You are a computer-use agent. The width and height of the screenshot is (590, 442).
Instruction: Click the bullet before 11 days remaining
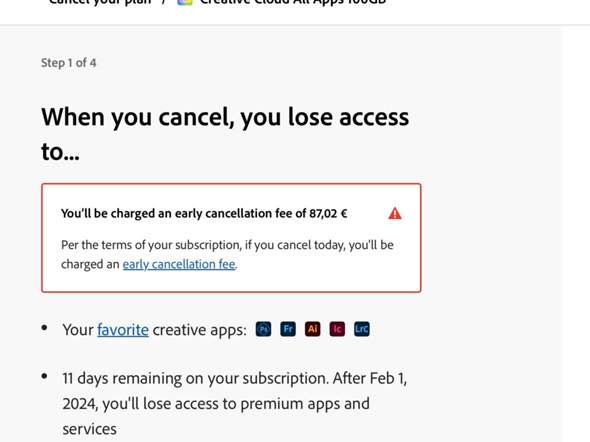[x=44, y=376]
